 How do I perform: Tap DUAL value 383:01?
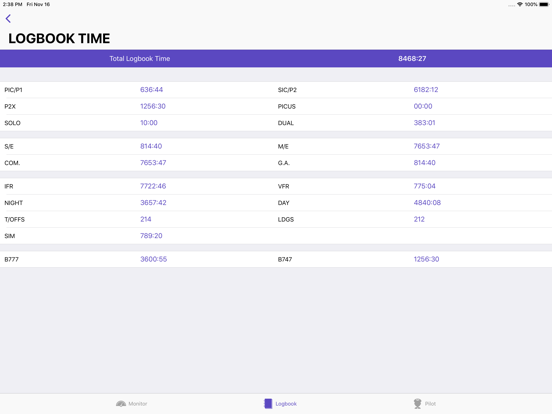pos(425,123)
